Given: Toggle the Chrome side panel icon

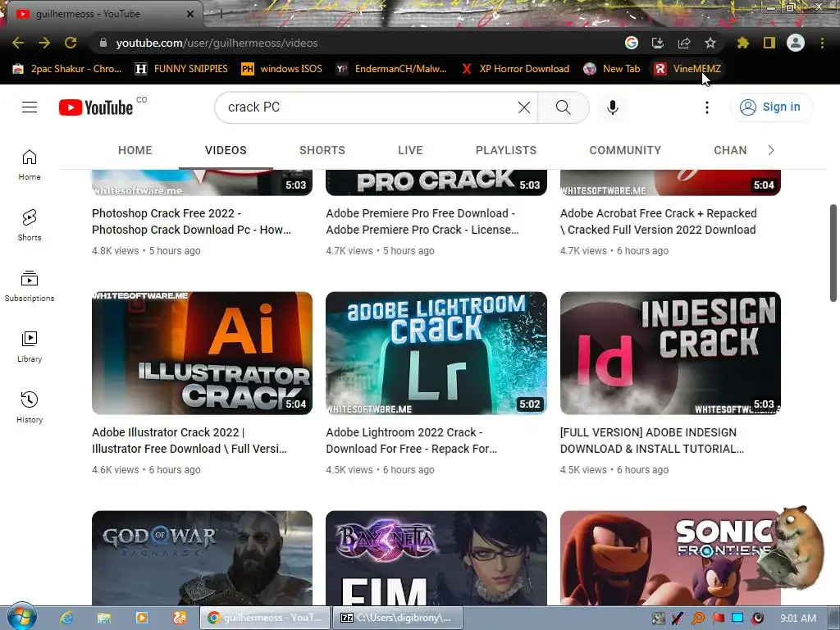Looking at the screenshot, I should [x=769, y=43].
